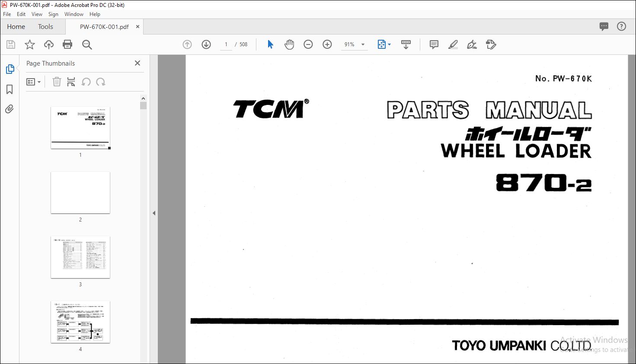The height and width of the screenshot is (364, 636).
Task: Click the fit page icon
Action: pos(382,44)
